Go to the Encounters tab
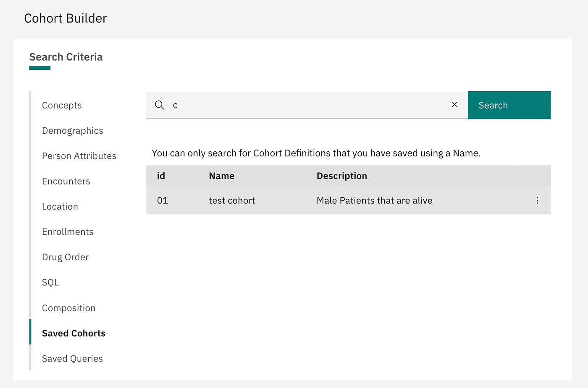 click(x=66, y=181)
